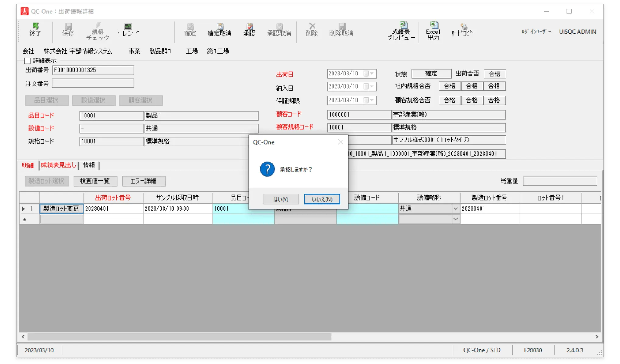Click the 承認 approve toolbar icon
This screenshot has width=620, height=364.
(249, 30)
